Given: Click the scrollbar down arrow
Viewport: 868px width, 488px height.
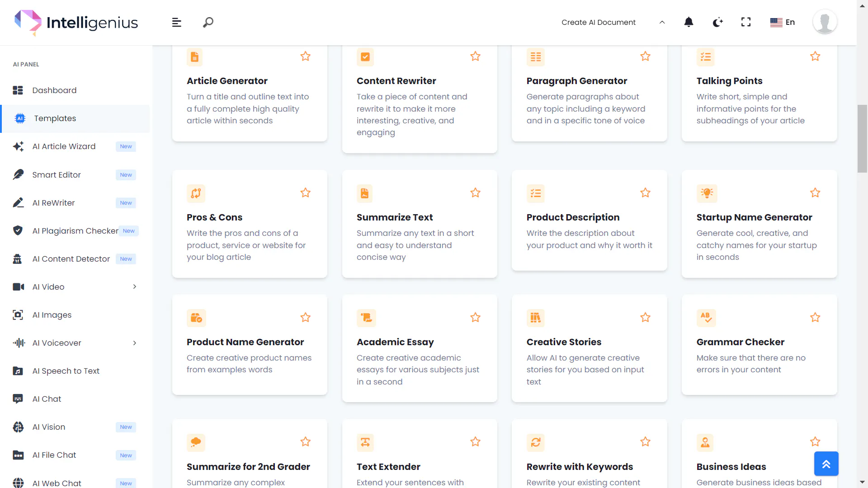Looking at the screenshot, I should click(862, 483).
